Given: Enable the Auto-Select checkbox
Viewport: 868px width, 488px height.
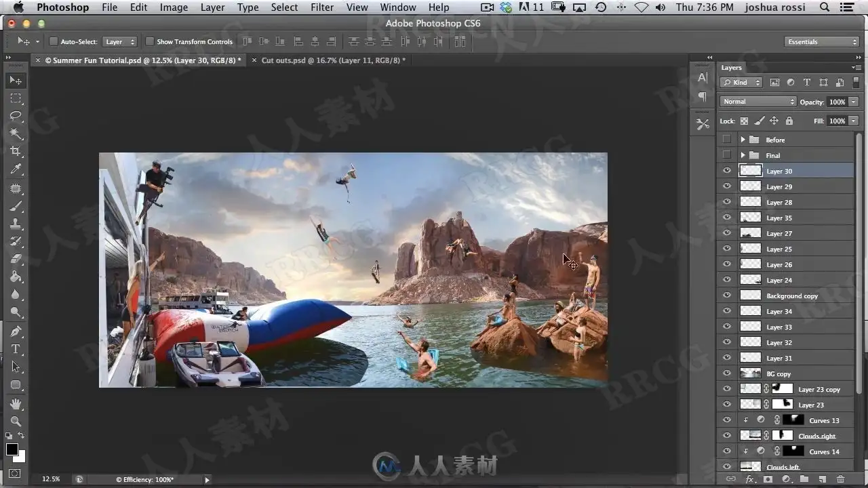Looking at the screenshot, I should (x=54, y=41).
